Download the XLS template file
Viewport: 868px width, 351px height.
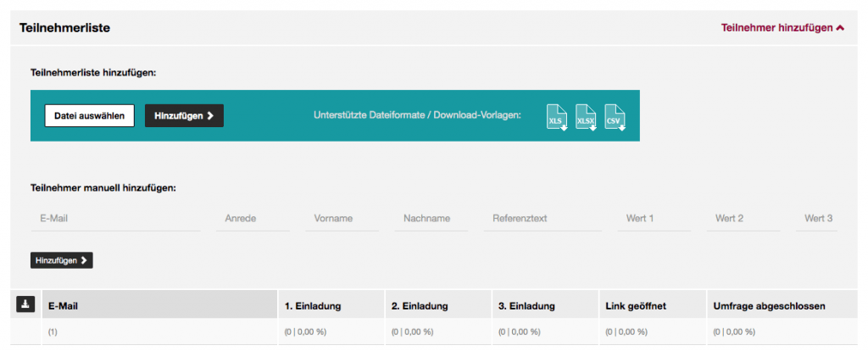557,117
